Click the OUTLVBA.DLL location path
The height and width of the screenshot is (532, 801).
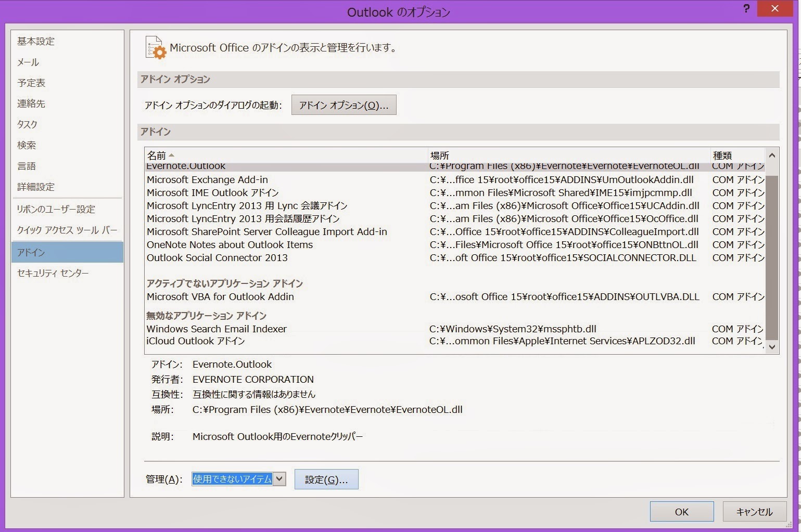tap(564, 297)
